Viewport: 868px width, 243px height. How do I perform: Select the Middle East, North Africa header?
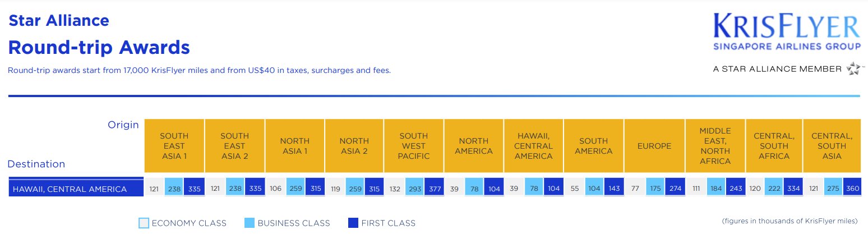[715, 146]
